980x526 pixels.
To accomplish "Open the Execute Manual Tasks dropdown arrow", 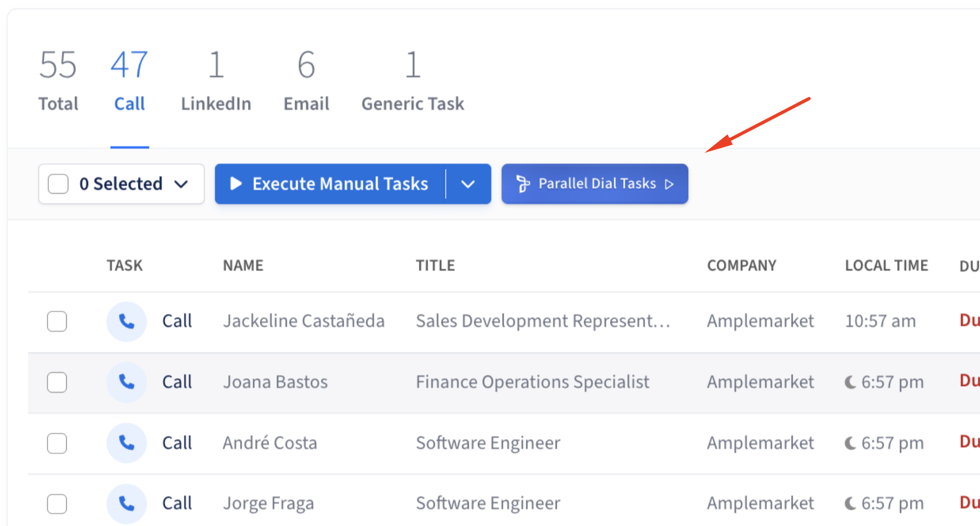I will coord(468,184).
